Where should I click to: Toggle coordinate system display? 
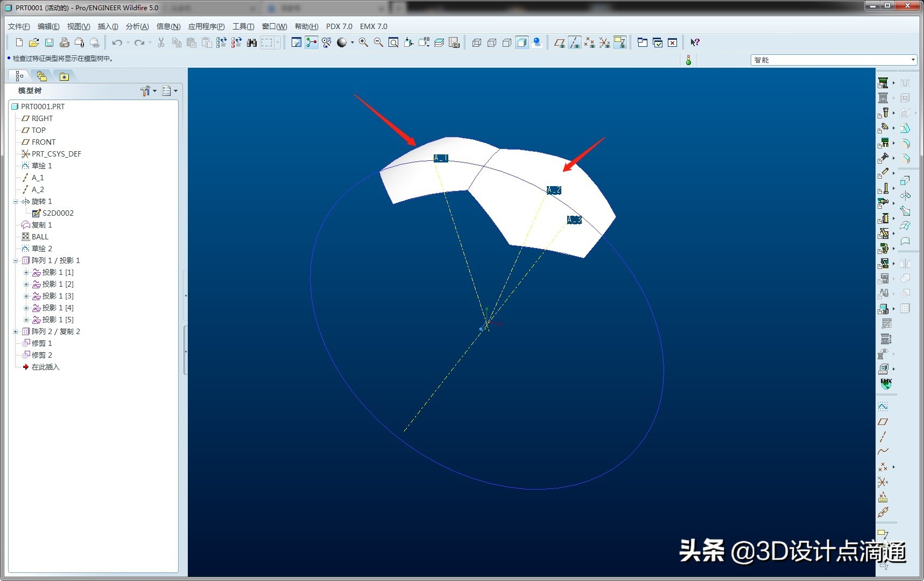pos(604,42)
